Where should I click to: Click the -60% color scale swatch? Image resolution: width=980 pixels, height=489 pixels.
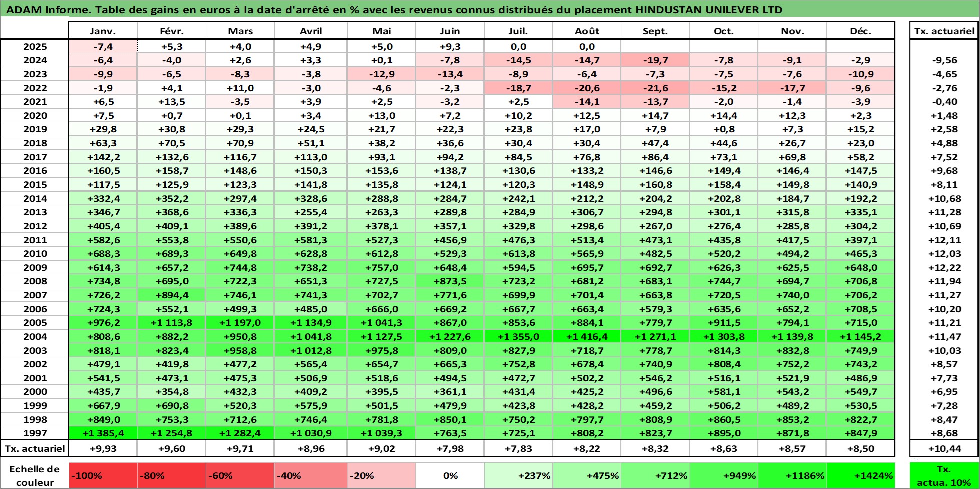240,476
